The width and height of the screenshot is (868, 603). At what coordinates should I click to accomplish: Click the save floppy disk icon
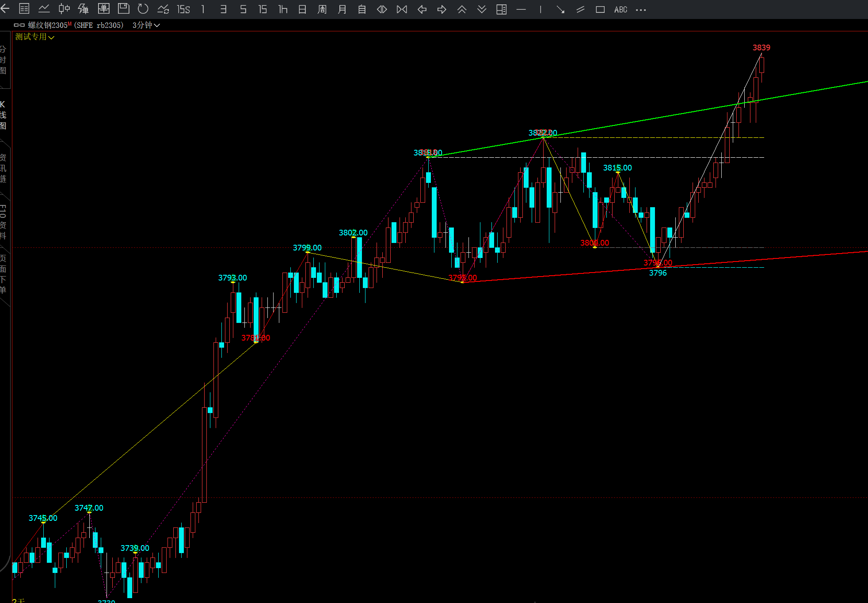[x=123, y=9]
